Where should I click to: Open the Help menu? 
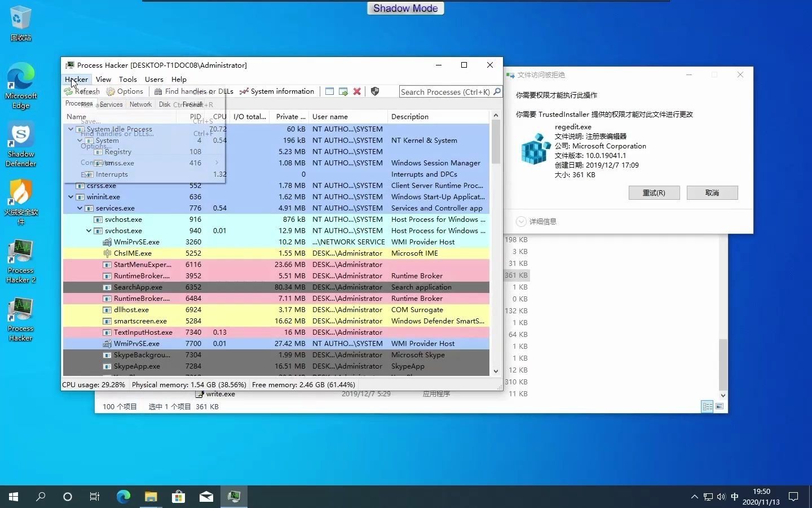click(179, 80)
